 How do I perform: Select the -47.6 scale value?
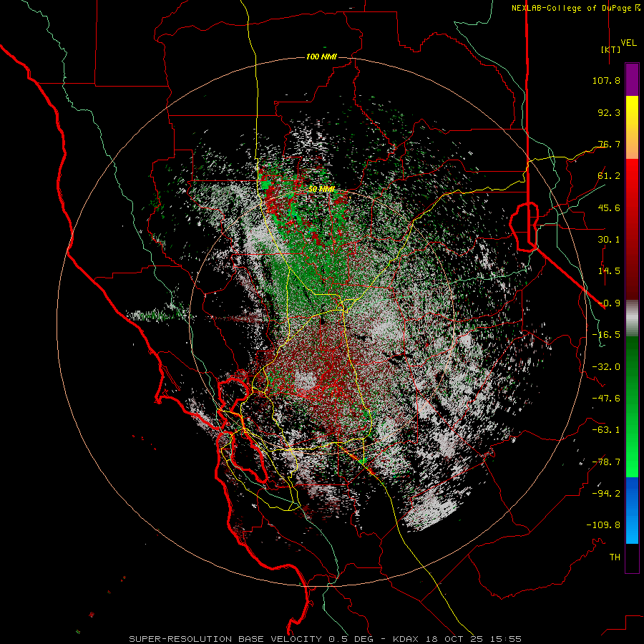tap(606, 399)
